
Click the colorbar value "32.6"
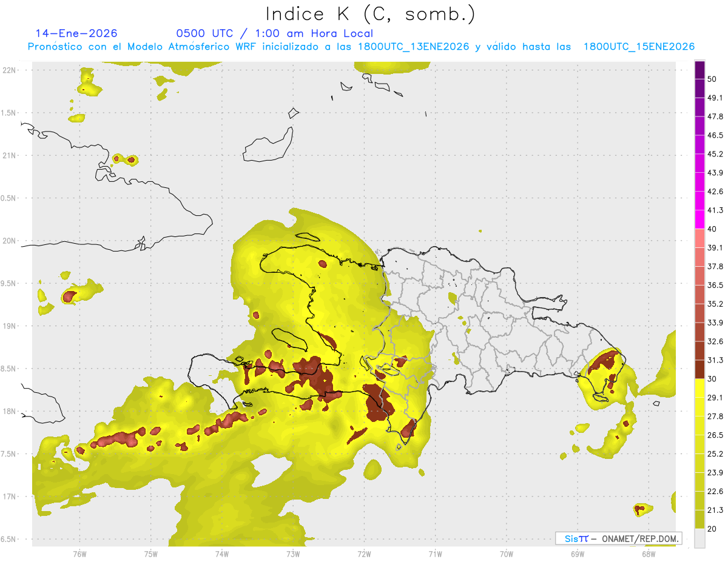click(715, 341)
